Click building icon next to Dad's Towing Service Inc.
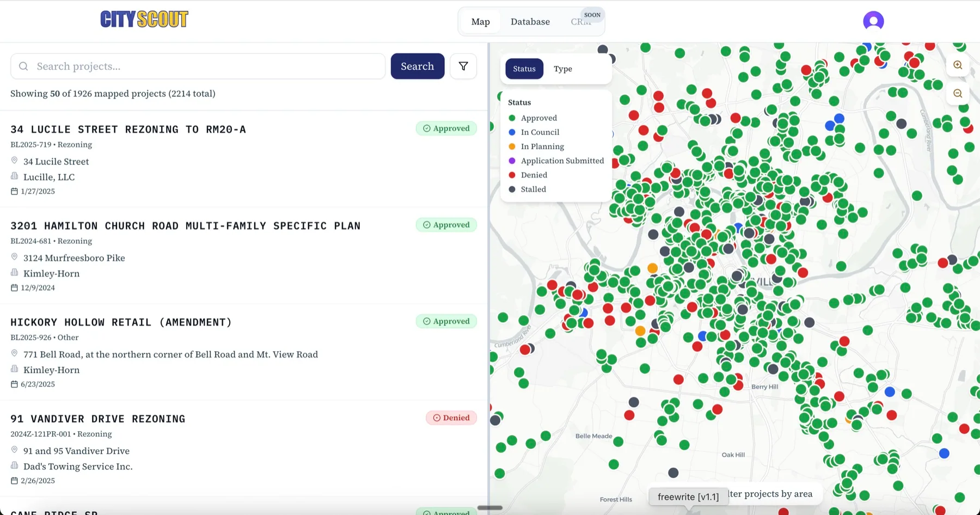Screen dimensions: 980x515 pos(15,465)
